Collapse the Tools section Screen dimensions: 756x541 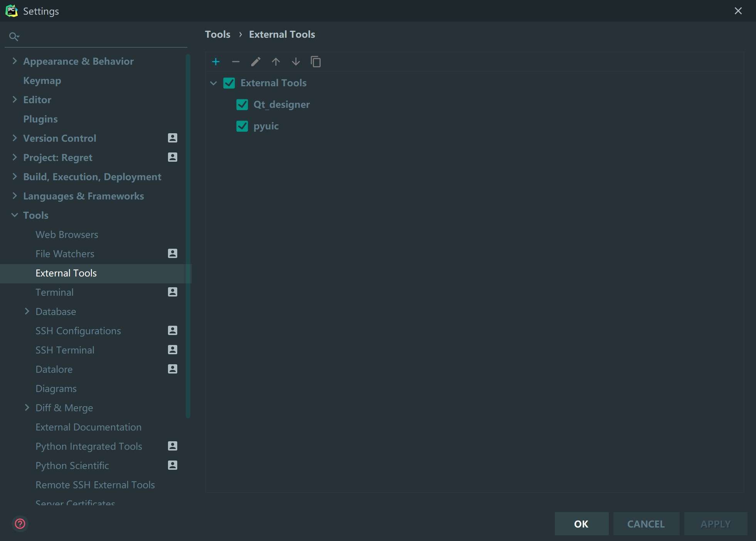[15, 215]
